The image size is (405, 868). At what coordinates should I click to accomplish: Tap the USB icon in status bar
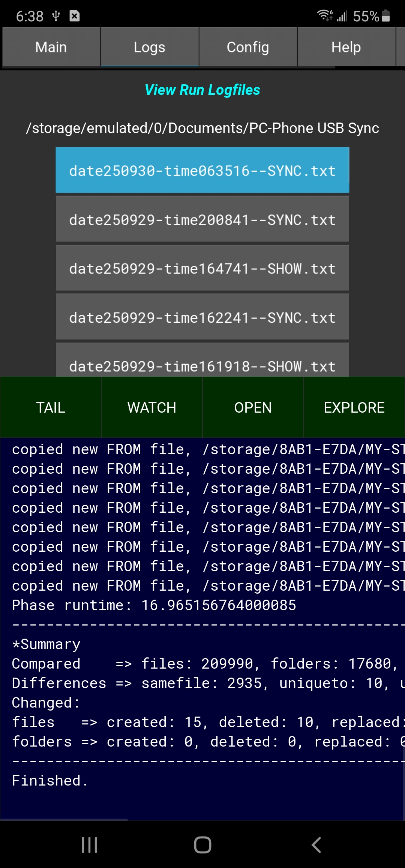click(56, 16)
